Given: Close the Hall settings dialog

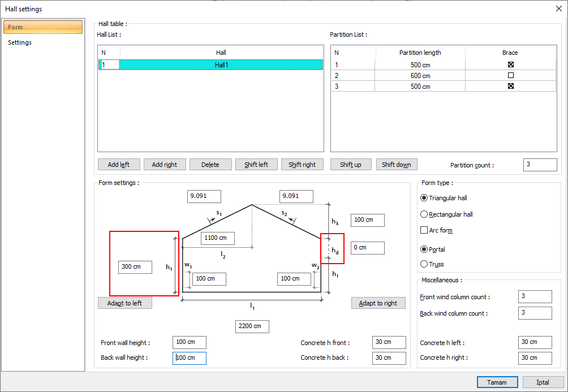Looking at the screenshot, I should tap(559, 8).
